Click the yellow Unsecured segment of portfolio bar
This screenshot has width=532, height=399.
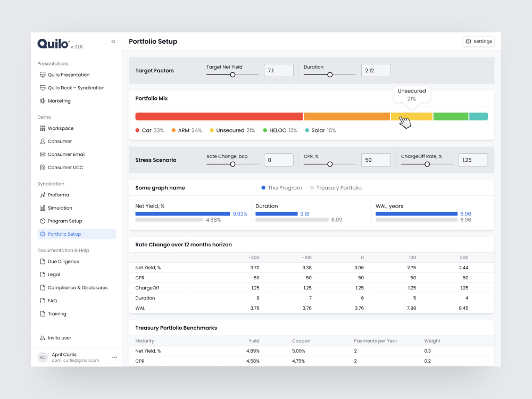412,117
